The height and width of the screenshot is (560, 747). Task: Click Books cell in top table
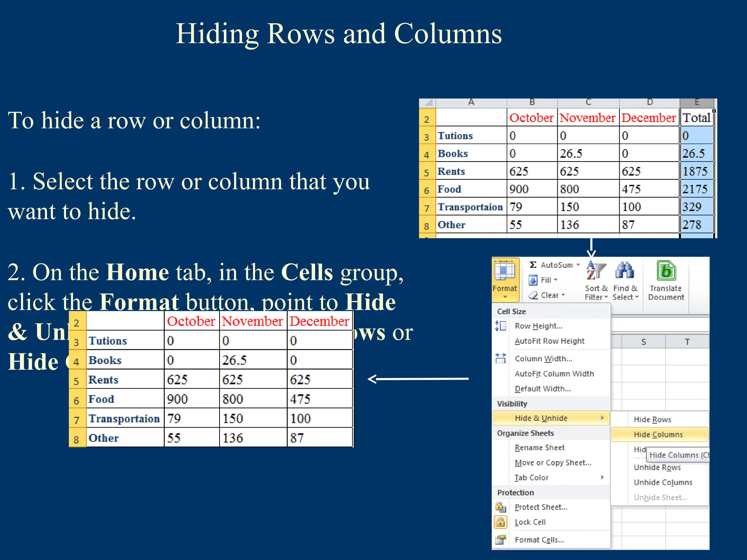click(x=471, y=153)
